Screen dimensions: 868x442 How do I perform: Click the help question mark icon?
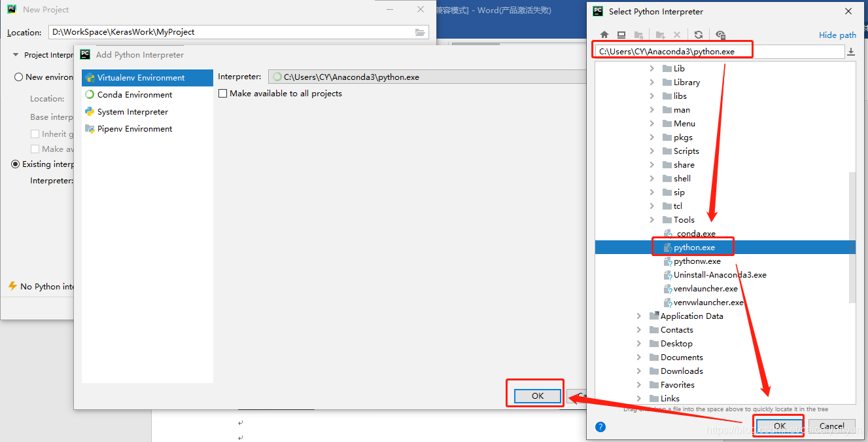[x=600, y=426]
